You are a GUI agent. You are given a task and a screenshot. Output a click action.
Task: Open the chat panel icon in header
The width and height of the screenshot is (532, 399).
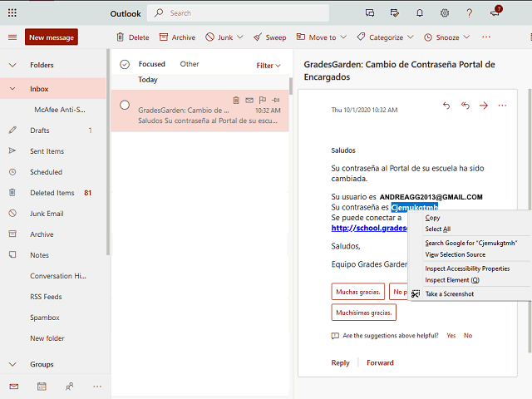click(370, 13)
